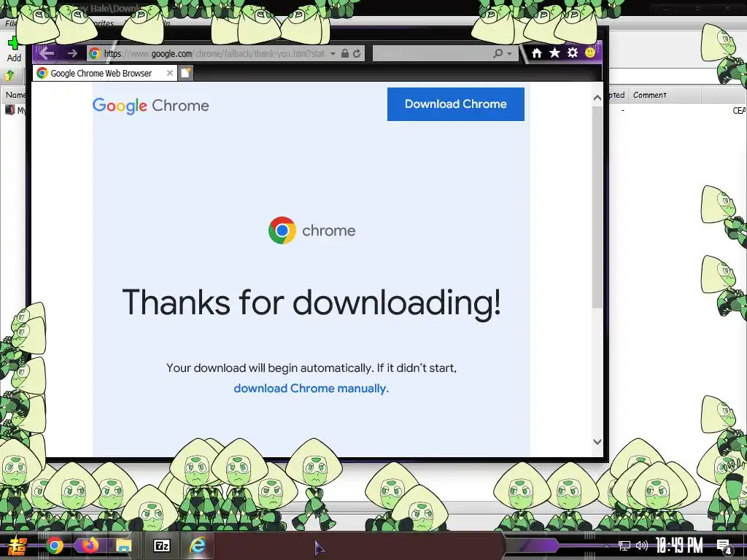Open the Windows Start button
The height and width of the screenshot is (560, 747).
pyautogui.click(x=18, y=545)
